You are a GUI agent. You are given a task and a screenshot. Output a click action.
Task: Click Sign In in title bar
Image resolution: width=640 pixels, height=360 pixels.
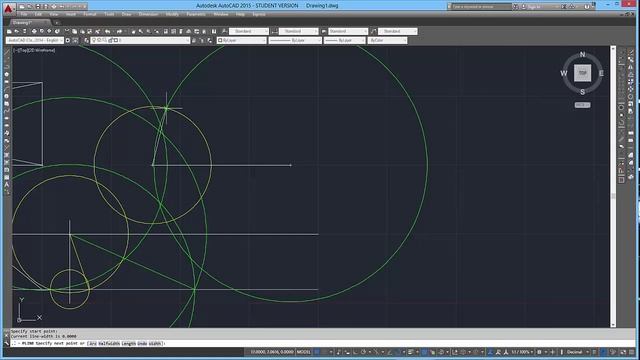[x=534, y=7]
